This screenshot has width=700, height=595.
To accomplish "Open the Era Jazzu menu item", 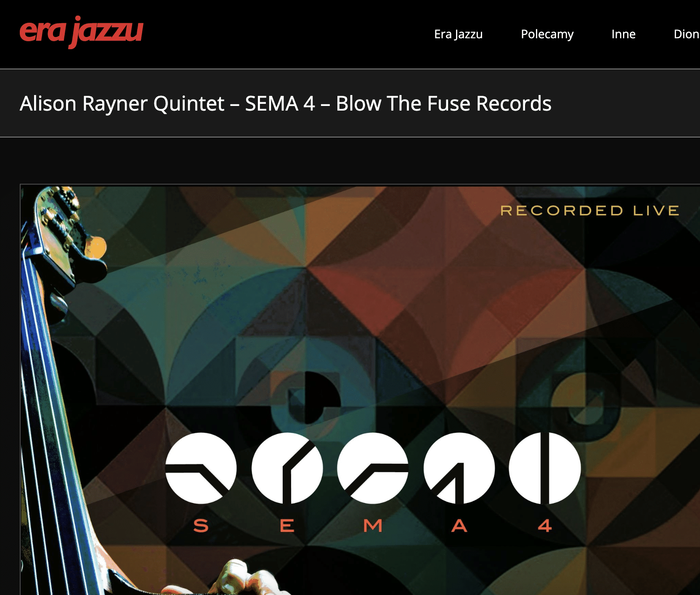I will coord(458,34).
